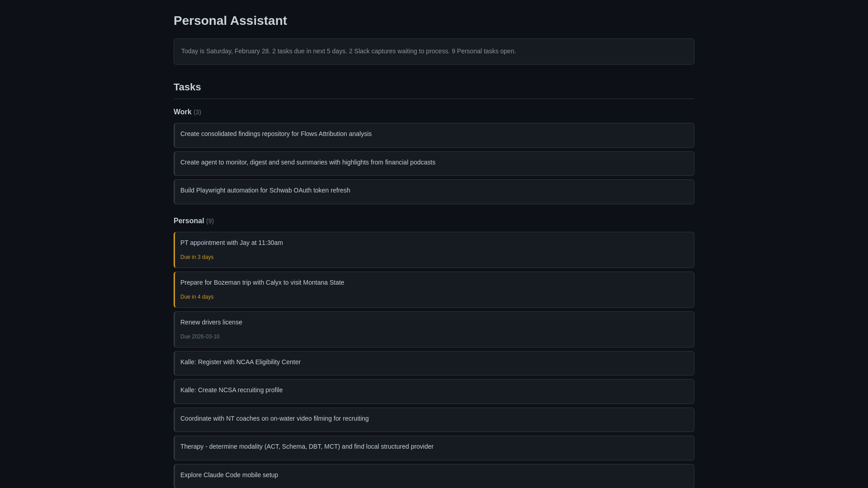Click the Personal section heading

click(189, 221)
